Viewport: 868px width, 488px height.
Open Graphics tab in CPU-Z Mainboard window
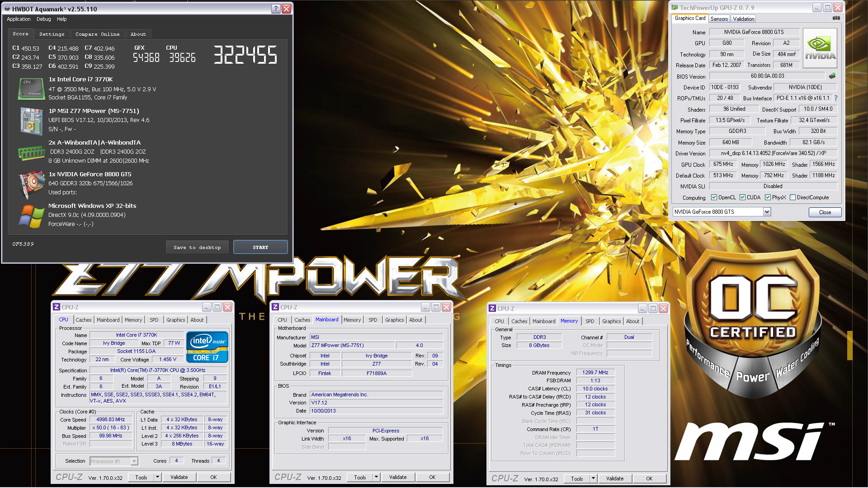pyautogui.click(x=394, y=320)
